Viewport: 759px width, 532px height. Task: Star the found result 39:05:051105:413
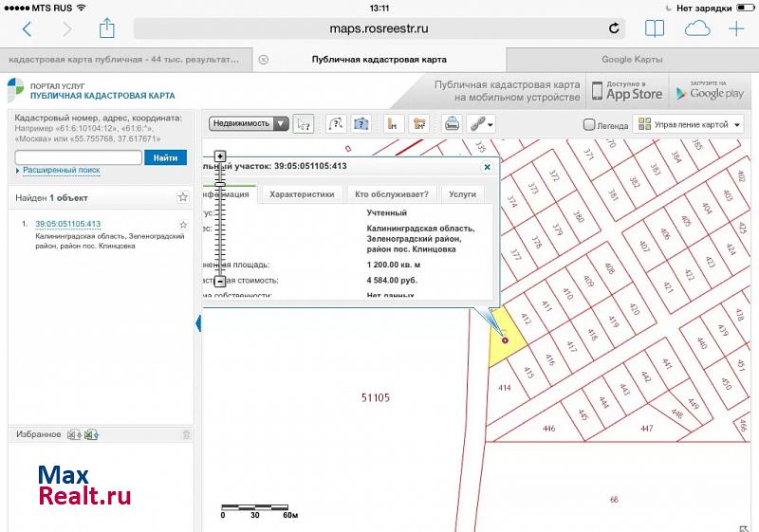(183, 225)
